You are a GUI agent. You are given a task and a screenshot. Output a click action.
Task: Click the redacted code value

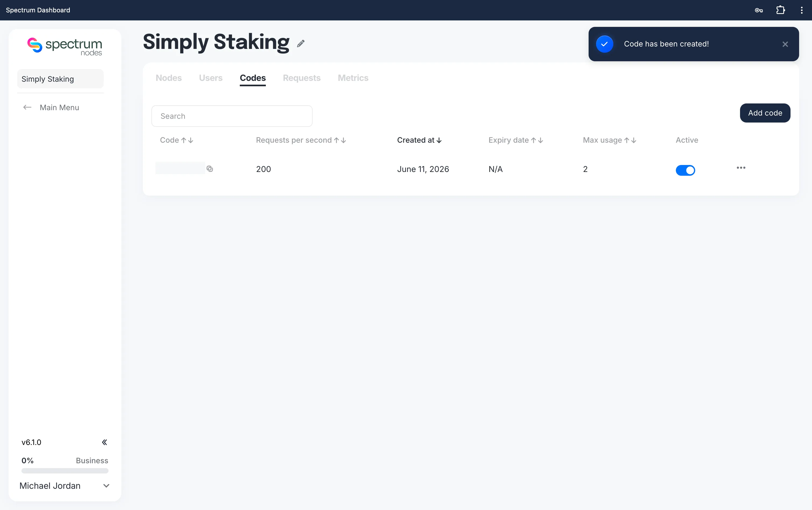pos(180,168)
